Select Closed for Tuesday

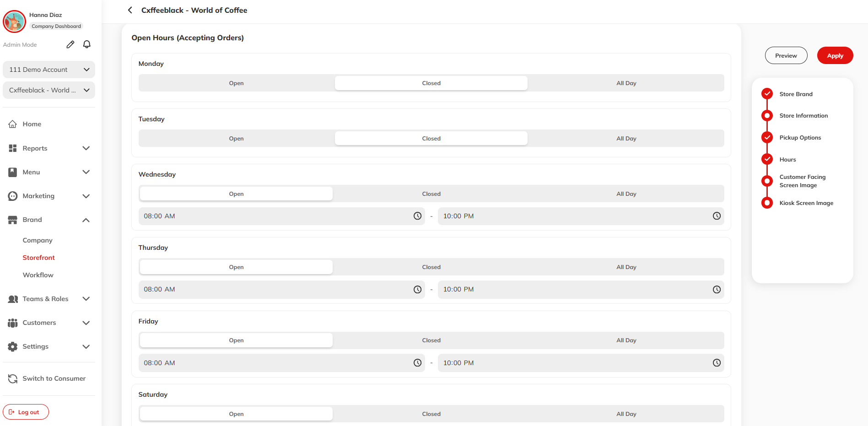coord(431,139)
